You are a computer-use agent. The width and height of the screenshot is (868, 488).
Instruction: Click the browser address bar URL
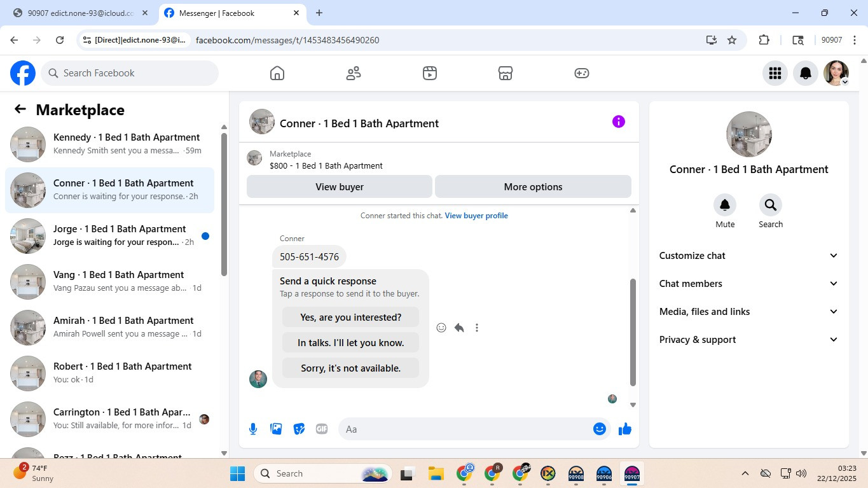287,40
